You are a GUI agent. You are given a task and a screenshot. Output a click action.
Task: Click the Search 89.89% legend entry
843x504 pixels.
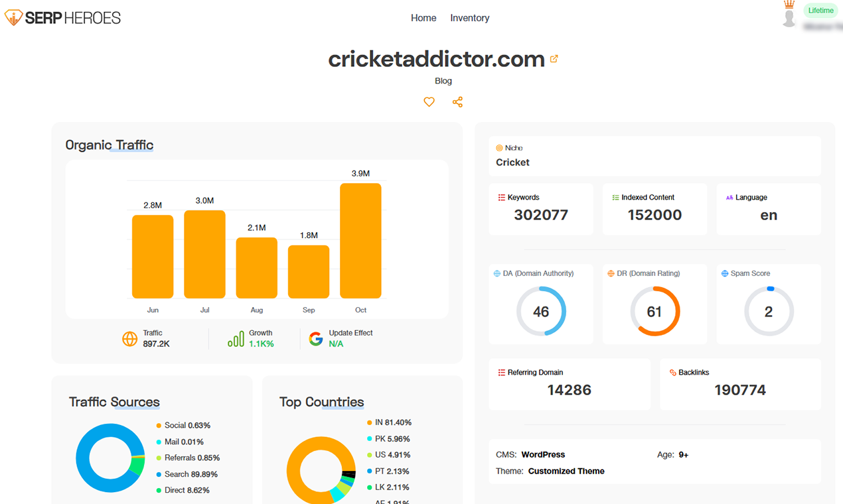(187, 474)
